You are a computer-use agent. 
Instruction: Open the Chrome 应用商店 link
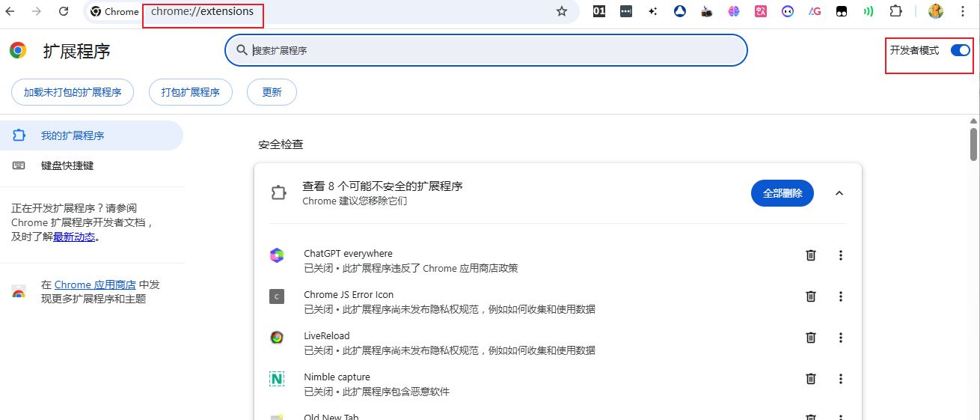click(95, 284)
